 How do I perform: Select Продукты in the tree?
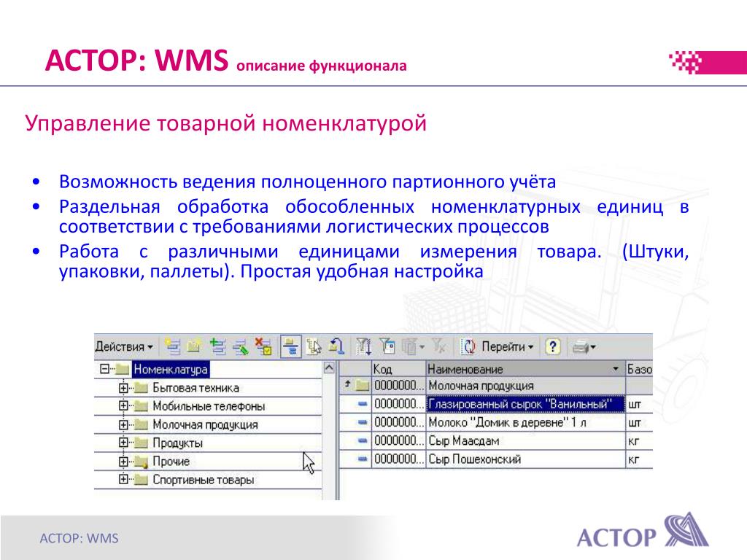[177, 443]
